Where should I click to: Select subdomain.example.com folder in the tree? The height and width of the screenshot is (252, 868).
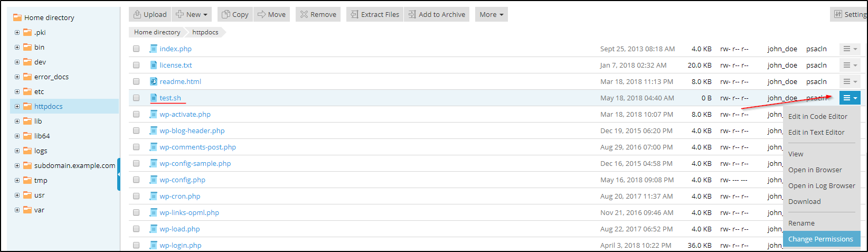[x=74, y=165]
